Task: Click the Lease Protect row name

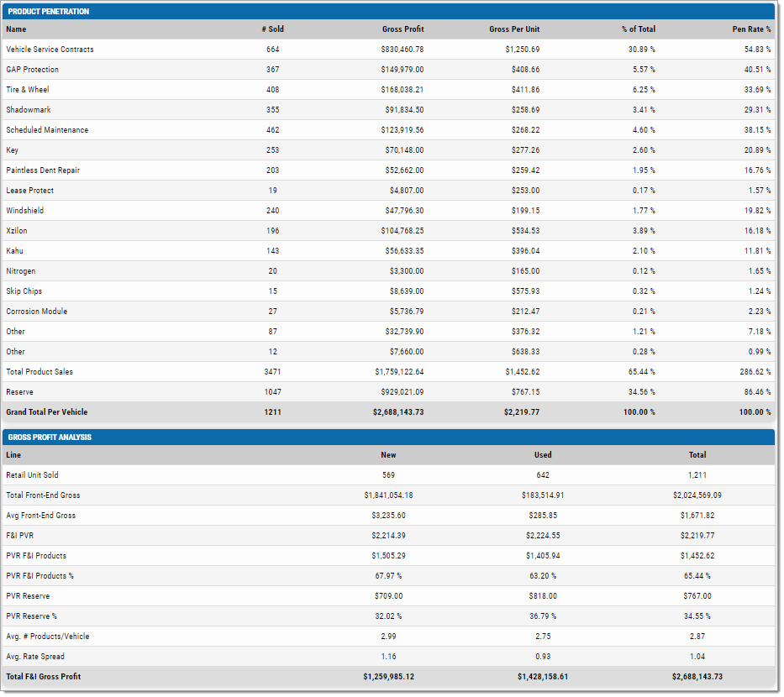Action: coord(30,191)
